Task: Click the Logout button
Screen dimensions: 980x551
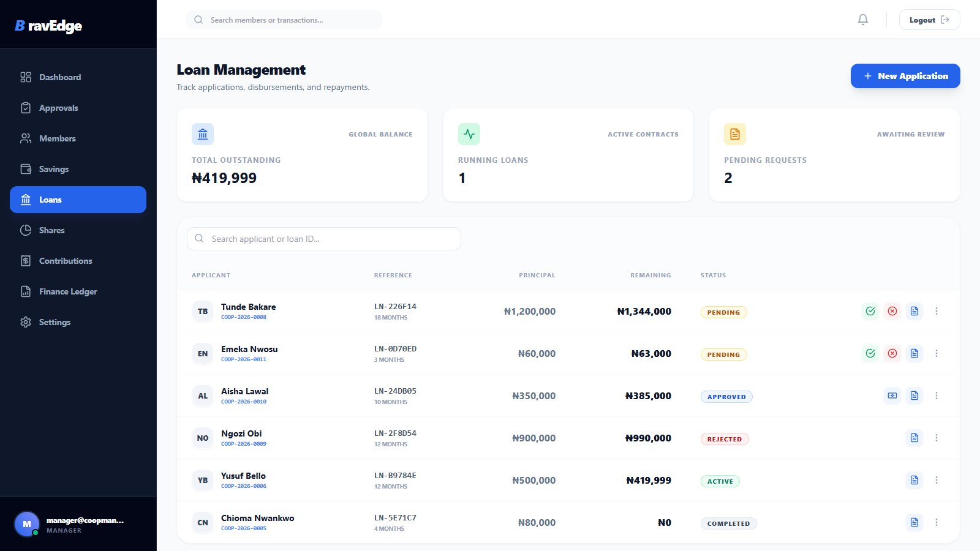Action: 929,20
